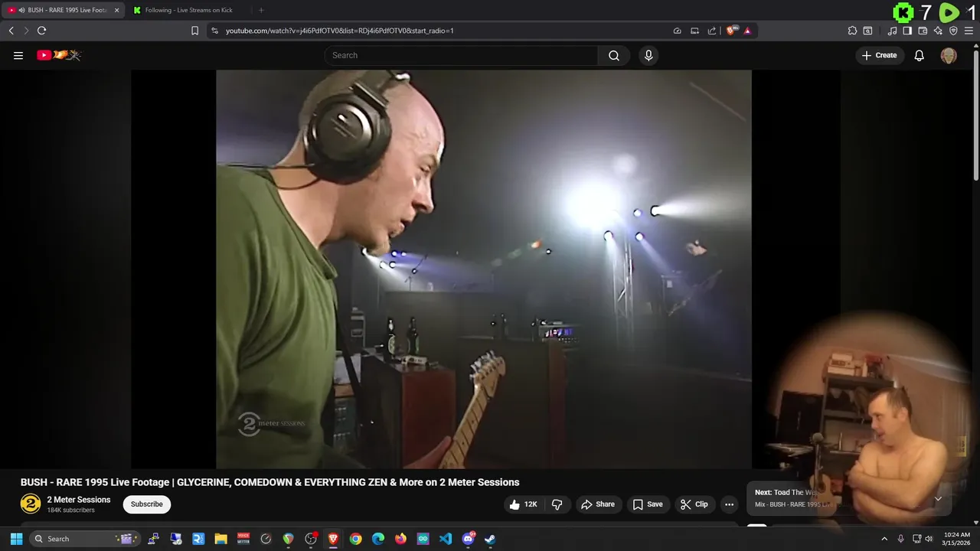Open the Share page icon in address bar
The height and width of the screenshot is (551, 980).
(x=712, y=31)
